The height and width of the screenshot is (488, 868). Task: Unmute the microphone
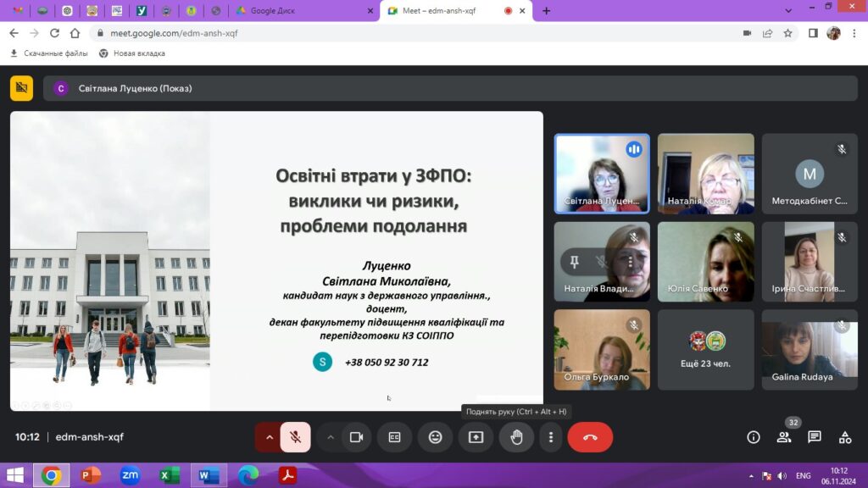295,437
